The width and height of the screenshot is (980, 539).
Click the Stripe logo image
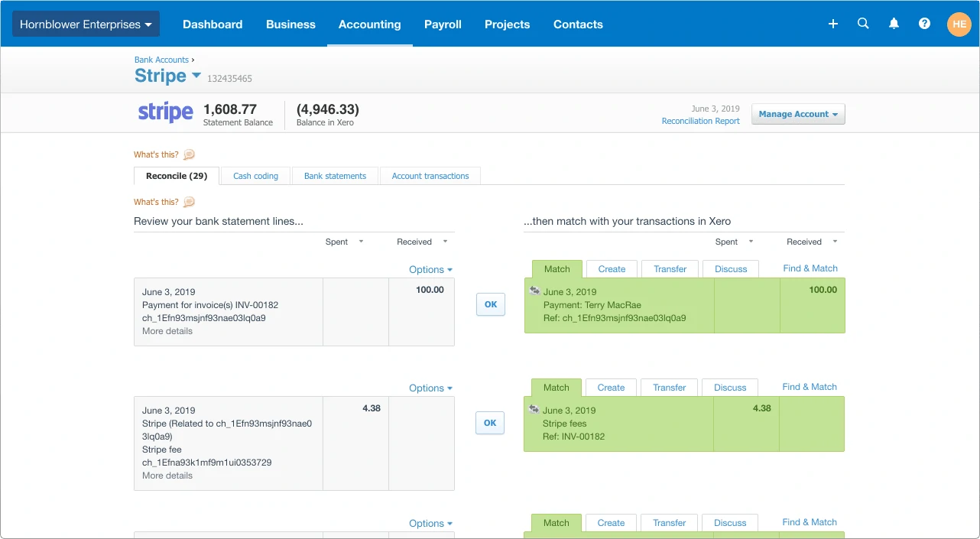click(165, 112)
